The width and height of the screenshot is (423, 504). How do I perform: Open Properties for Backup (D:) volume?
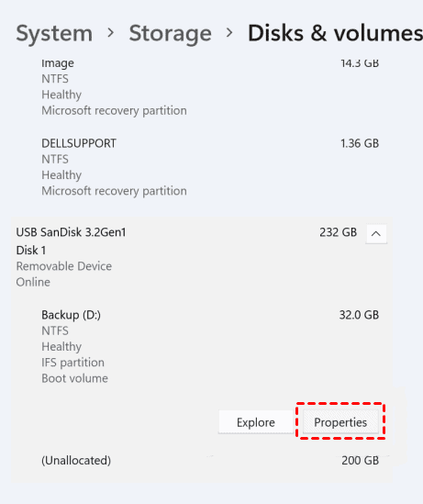pyautogui.click(x=340, y=422)
